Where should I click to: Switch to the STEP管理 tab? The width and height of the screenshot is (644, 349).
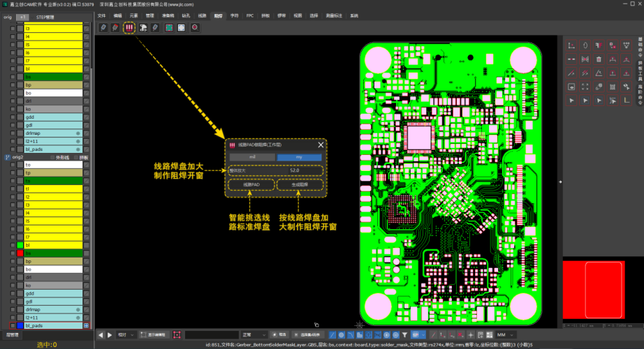point(45,17)
